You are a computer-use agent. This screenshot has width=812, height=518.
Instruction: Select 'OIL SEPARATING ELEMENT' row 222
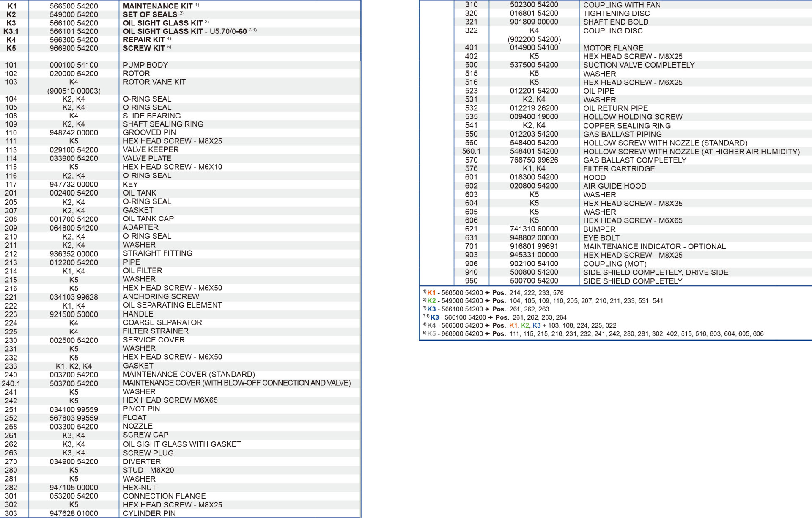[173, 305]
